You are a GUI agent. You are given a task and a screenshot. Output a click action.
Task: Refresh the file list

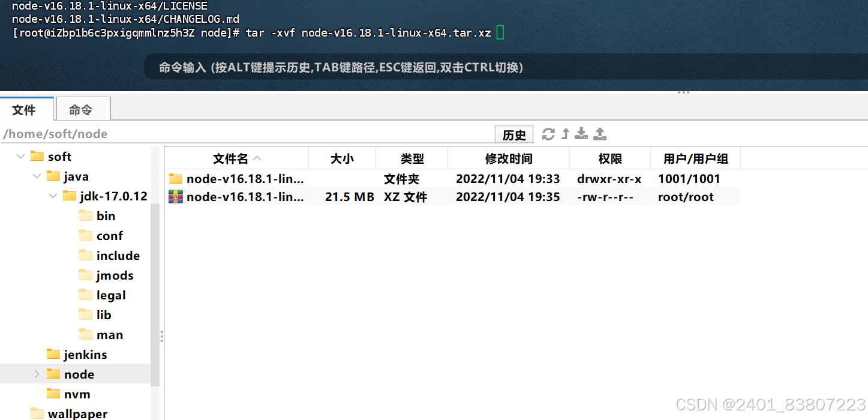548,133
